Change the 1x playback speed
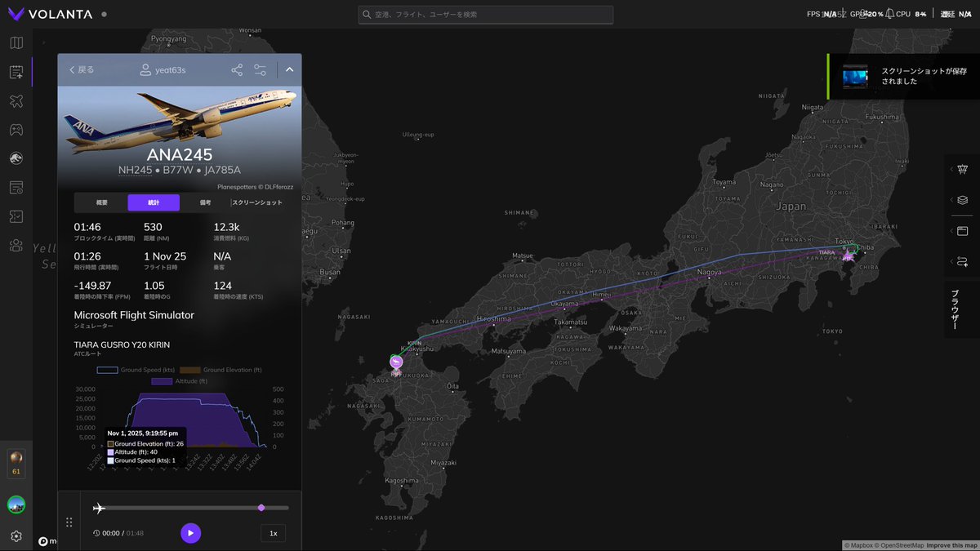 (x=274, y=533)
